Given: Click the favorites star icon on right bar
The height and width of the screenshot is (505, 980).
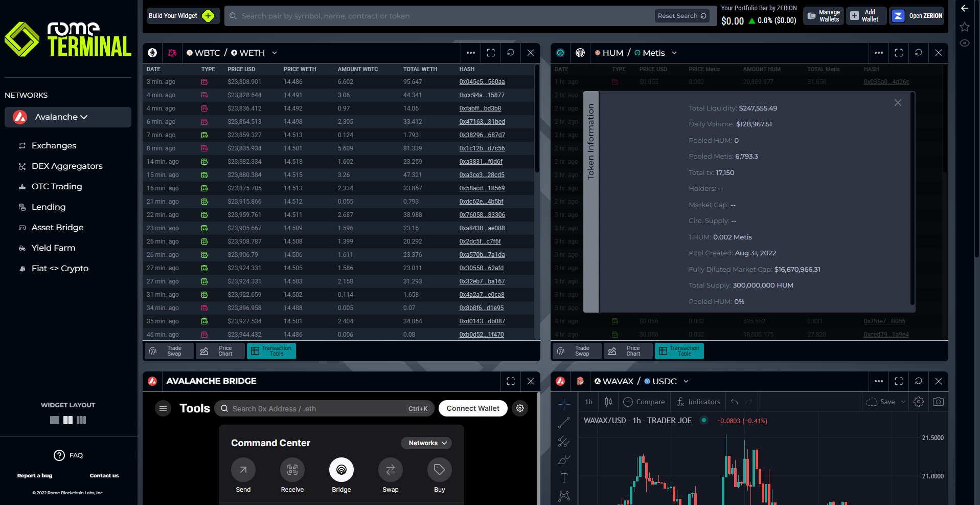Looking at the screenshot, I should click(965, 27).
